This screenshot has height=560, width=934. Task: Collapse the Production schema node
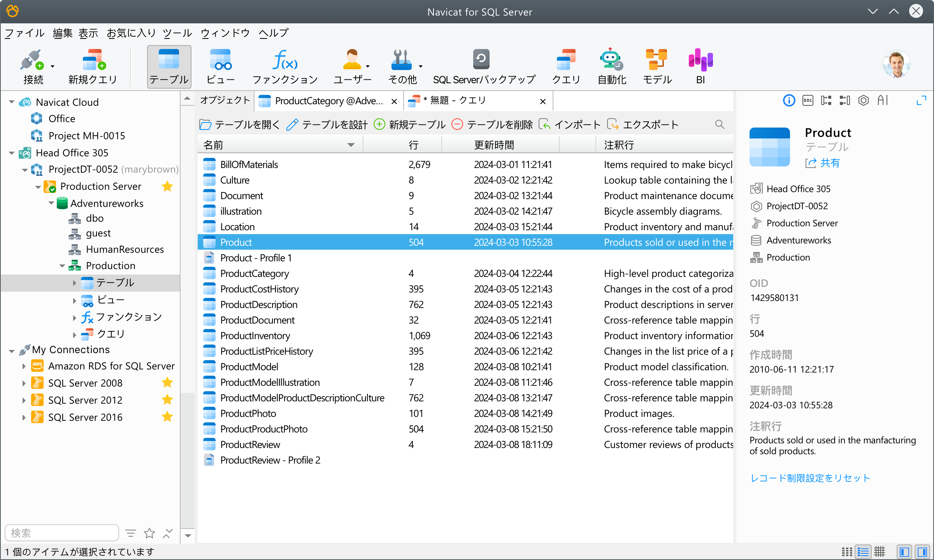pos(62,266)
